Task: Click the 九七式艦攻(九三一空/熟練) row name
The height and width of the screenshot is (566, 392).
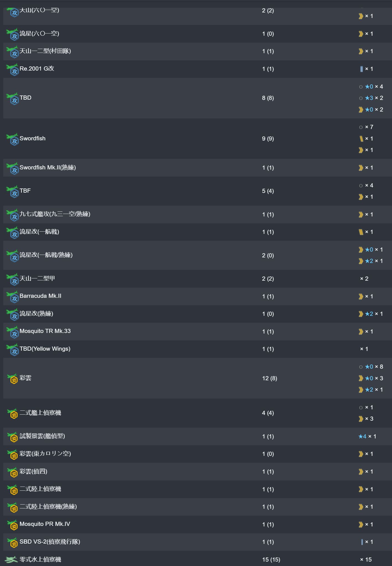Action: tap(55, 214)
